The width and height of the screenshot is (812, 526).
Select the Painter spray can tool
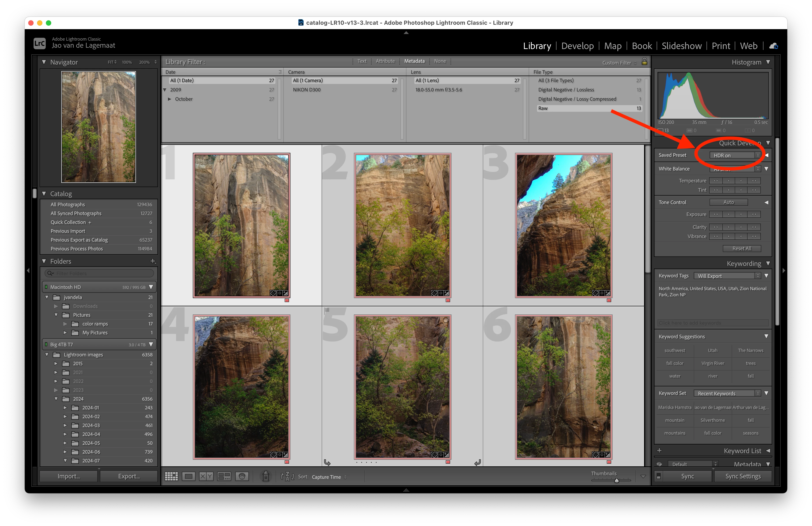pos(266,476)
